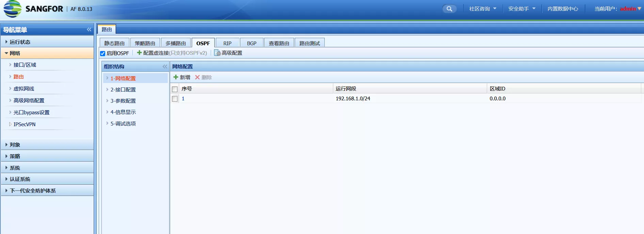Screen dimensions: 644x234
Task: Click the green plus for 配置虚连接
Action: point(139,53)
